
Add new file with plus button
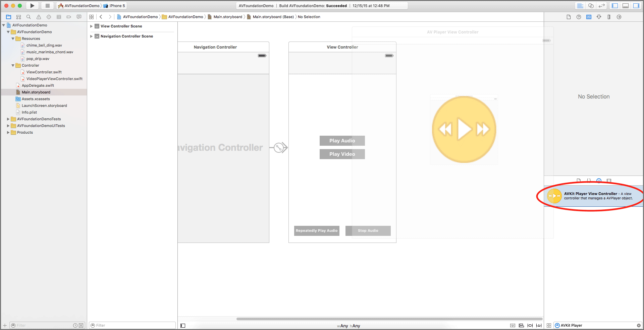(5, 325)
